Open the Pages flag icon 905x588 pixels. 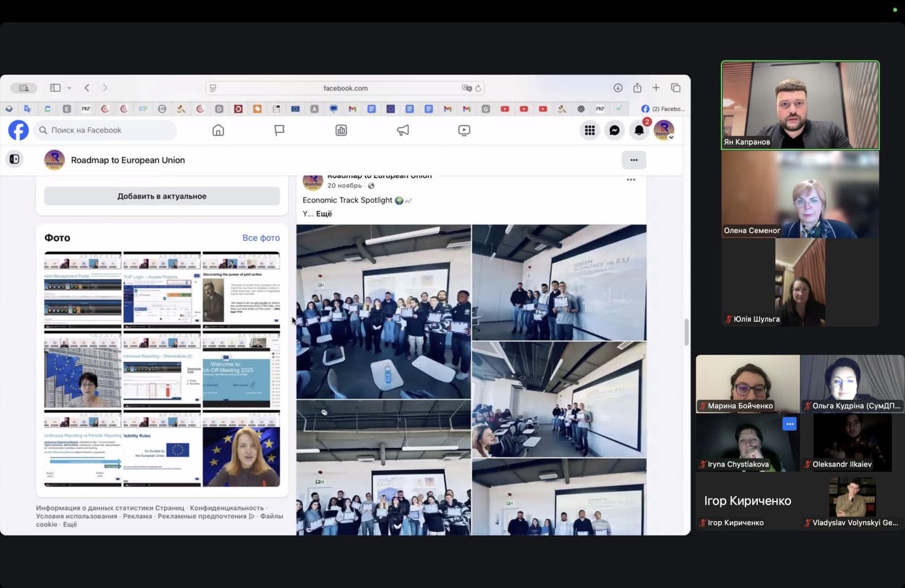point(279,130)
